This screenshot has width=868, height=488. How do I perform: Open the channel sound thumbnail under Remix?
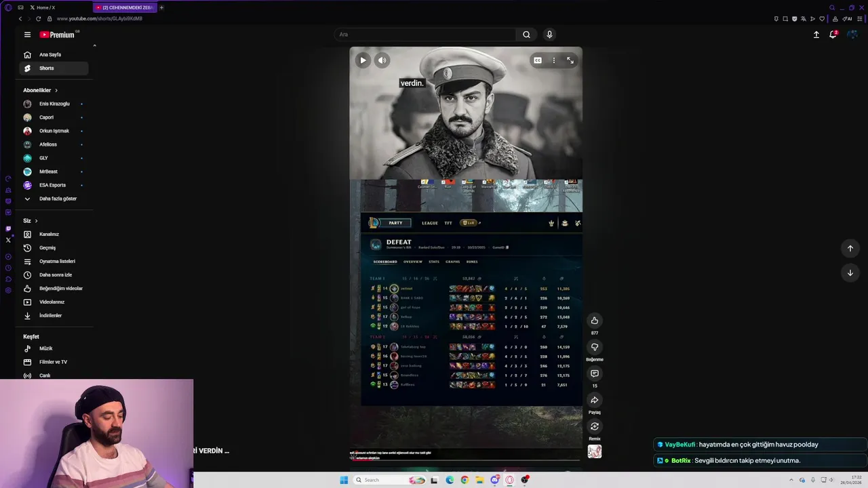[595, 451]
